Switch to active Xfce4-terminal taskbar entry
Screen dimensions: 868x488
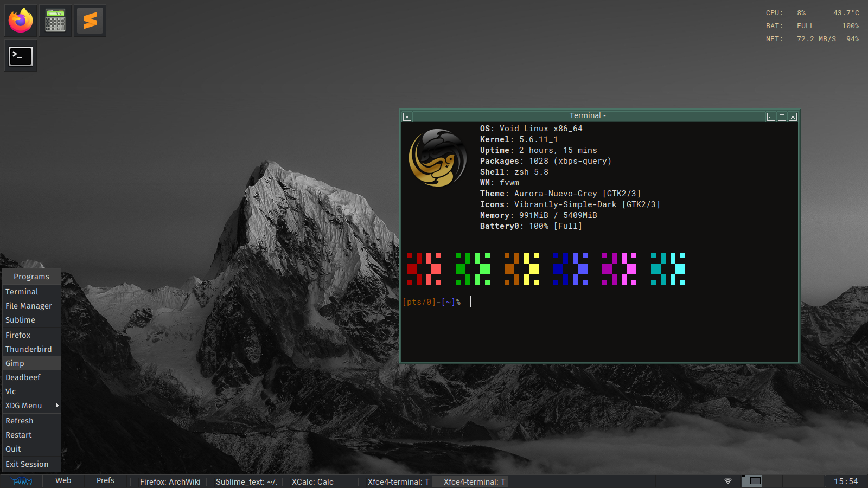[x=470, y=482]
